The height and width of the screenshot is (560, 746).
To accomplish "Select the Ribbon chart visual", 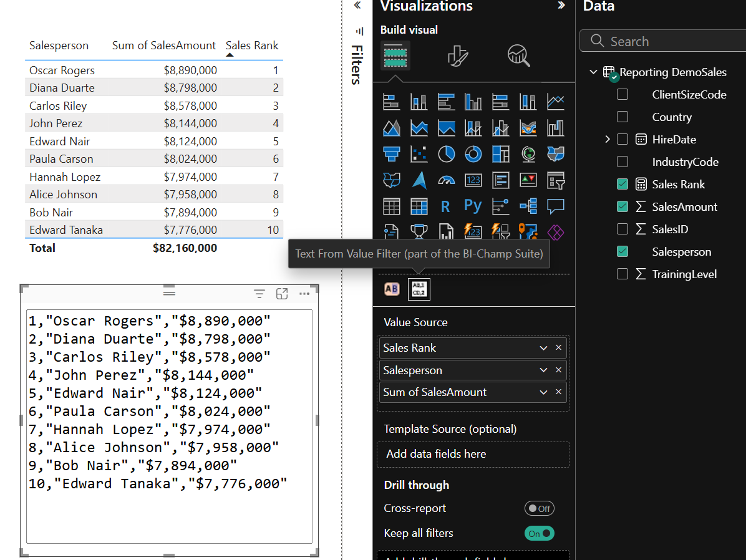I will (x=528, y=128).
